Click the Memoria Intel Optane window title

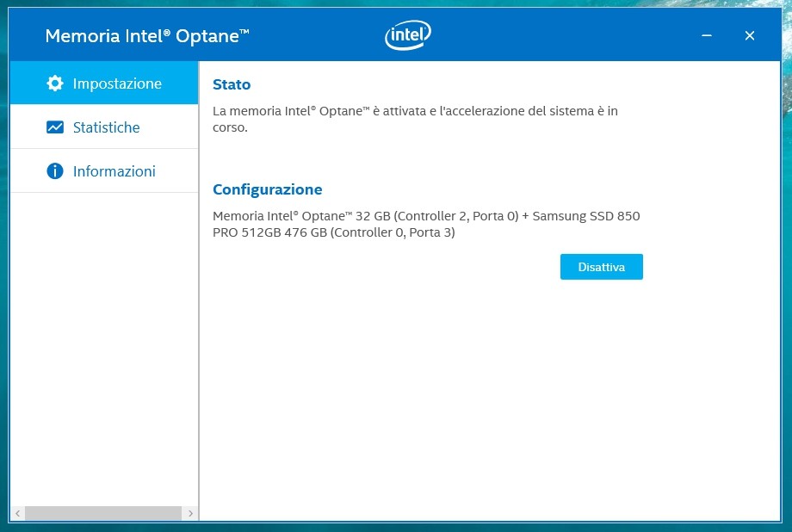coord(147,36)
